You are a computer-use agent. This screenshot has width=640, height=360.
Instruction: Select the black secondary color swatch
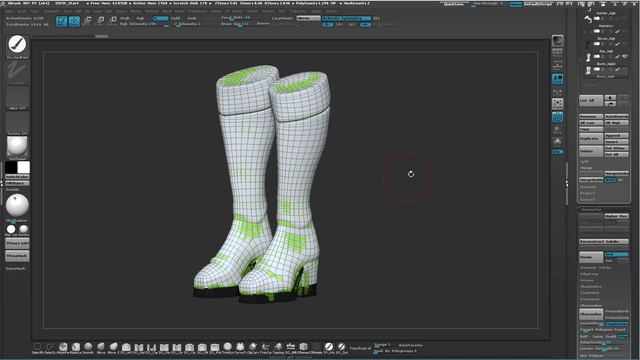11,167
